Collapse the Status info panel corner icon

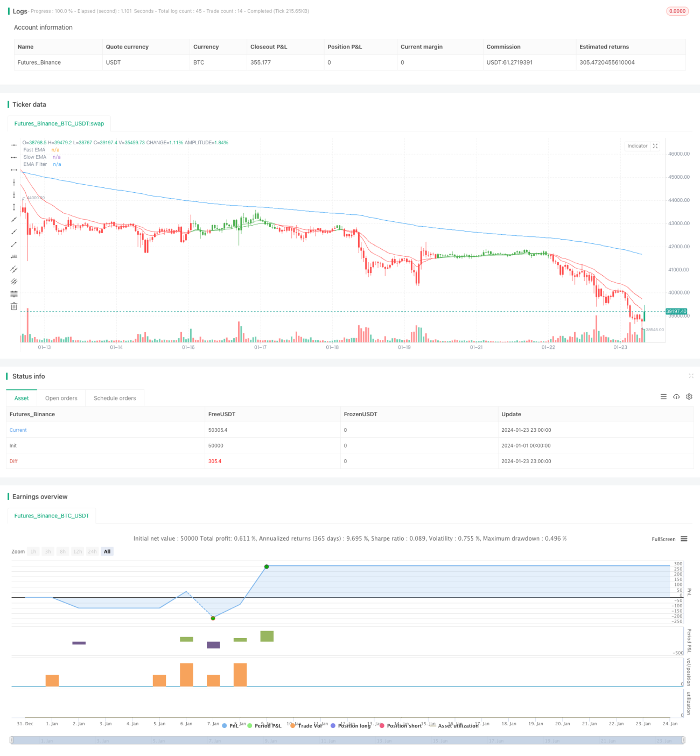click(691, 376)
